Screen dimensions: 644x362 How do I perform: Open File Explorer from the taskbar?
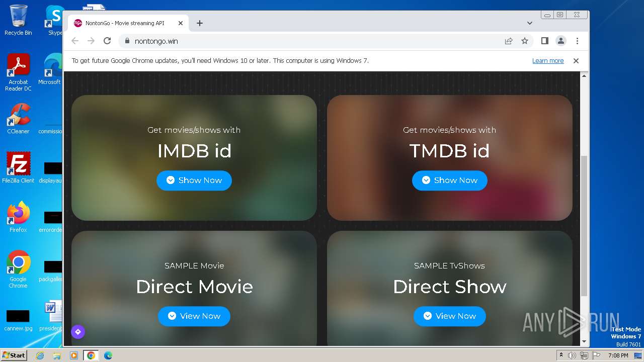pos(57,355)
